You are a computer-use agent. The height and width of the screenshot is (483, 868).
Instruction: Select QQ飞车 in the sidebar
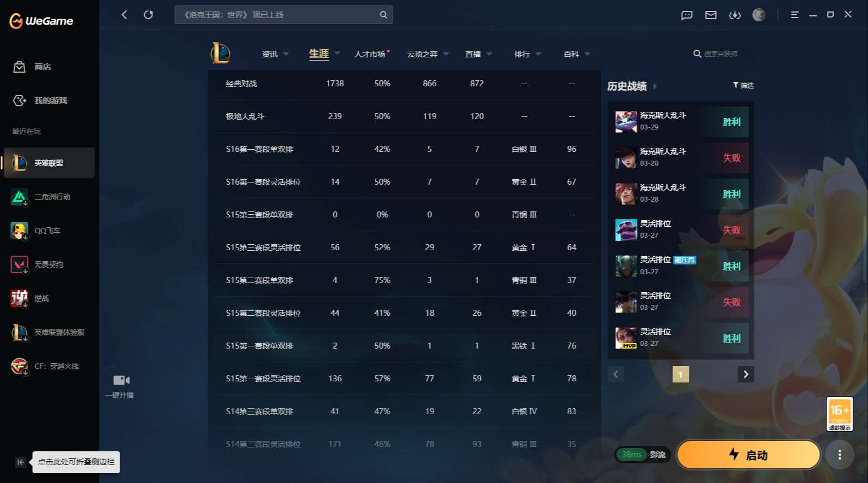pos(49,231)
